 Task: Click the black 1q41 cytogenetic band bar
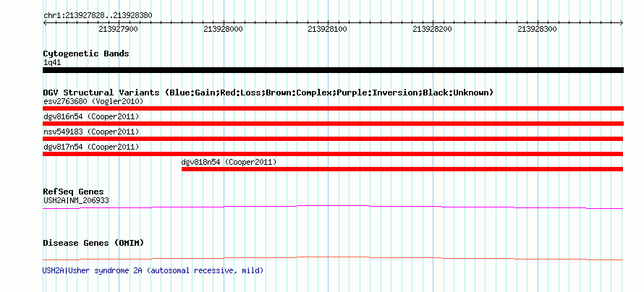(x=333, y=70)
